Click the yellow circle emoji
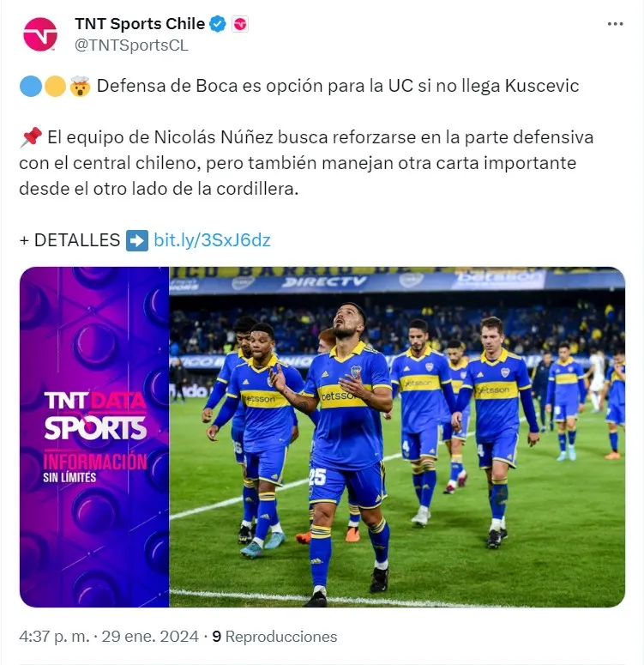 pyautogui.click(x=55, y=86)
